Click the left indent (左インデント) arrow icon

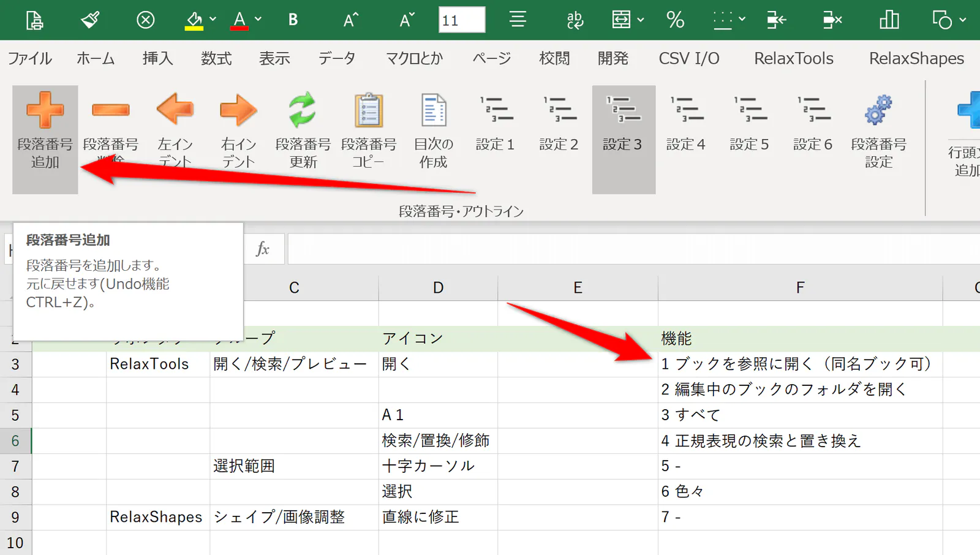click(x=175, y=110)
